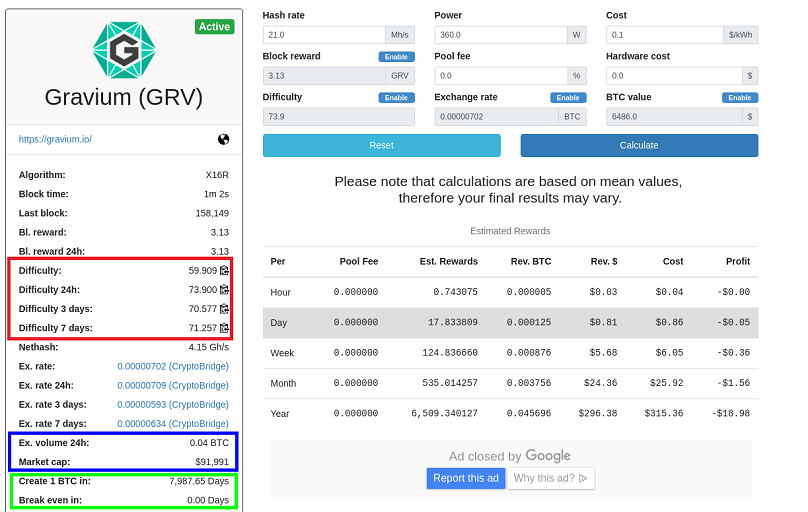The width and height of the screenshot is (808, 512).
Task: Click Report this ad button
Action: 466,478
